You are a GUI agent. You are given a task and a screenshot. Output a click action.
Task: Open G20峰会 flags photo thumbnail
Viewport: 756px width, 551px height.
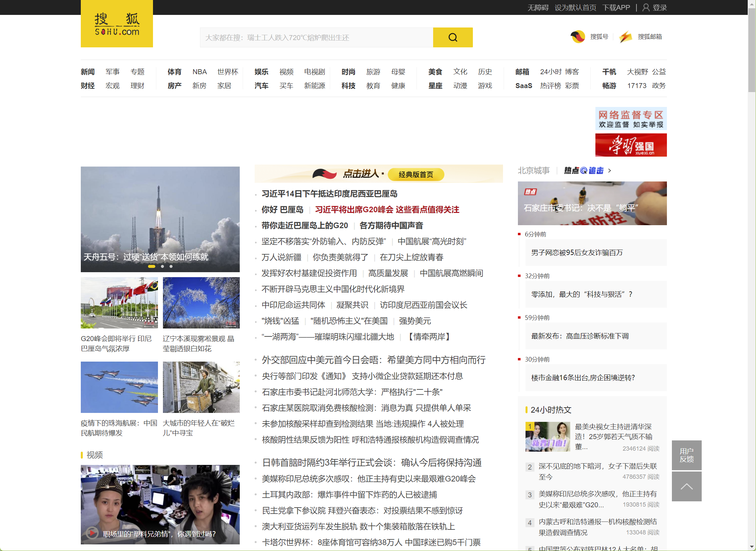pyautogui.click(x=119, y=303)
